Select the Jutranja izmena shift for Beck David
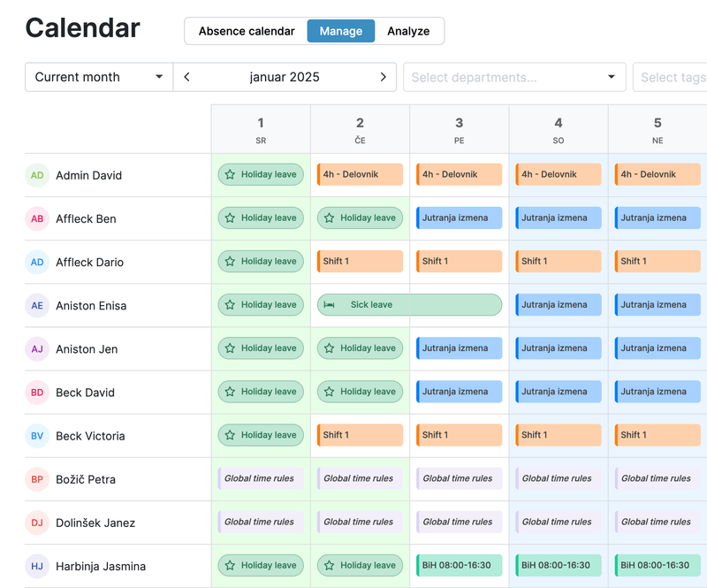Viewport: 707px width, 588px height. click(459, 391)
